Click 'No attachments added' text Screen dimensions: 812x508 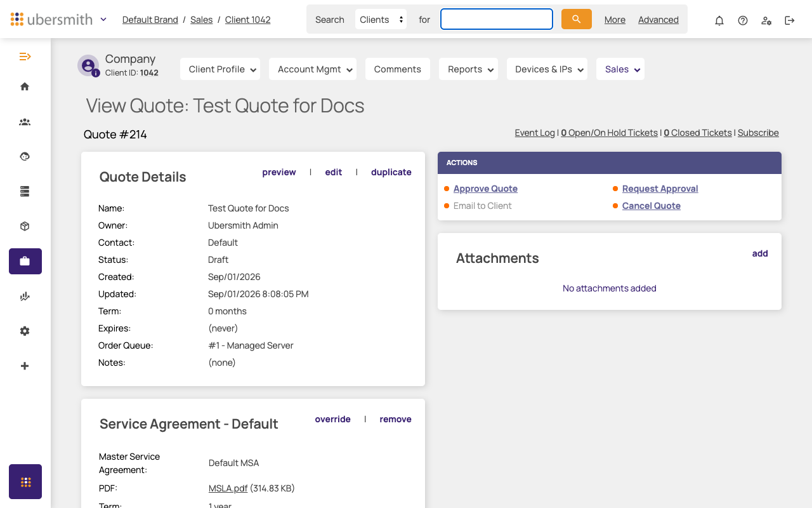click(x=610, y=288)
